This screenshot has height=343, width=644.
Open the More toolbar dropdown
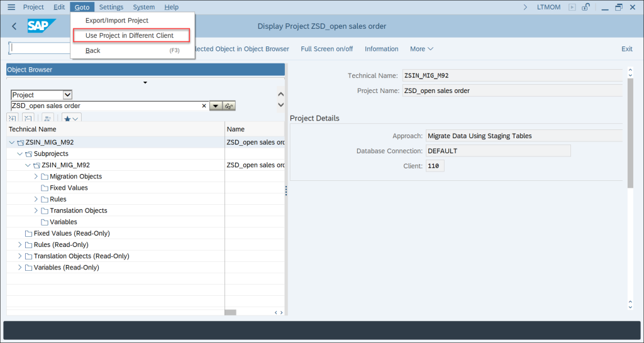(421, 49)
